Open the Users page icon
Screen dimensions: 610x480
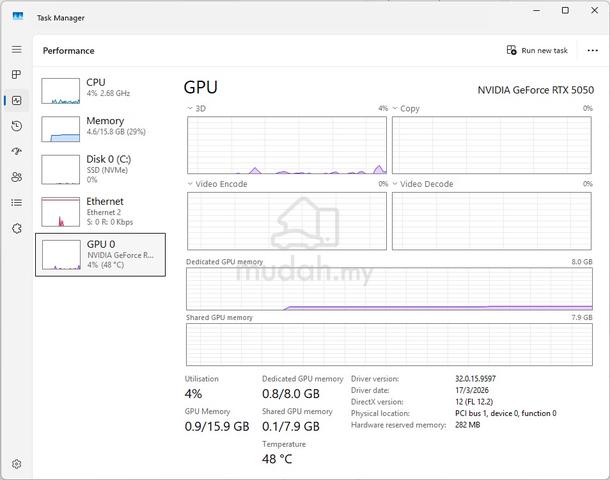(x=16, y=177)
